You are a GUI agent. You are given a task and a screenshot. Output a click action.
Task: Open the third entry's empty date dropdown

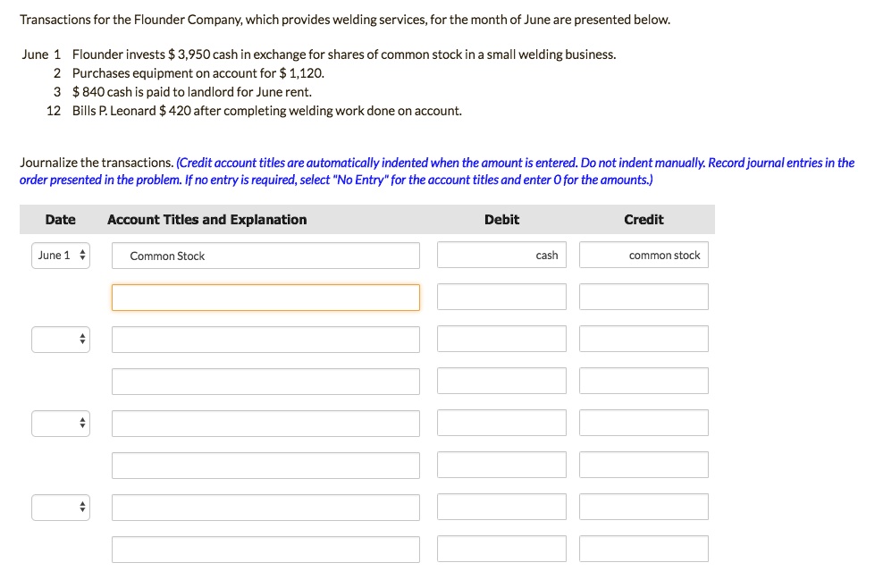tap(60, 424)
